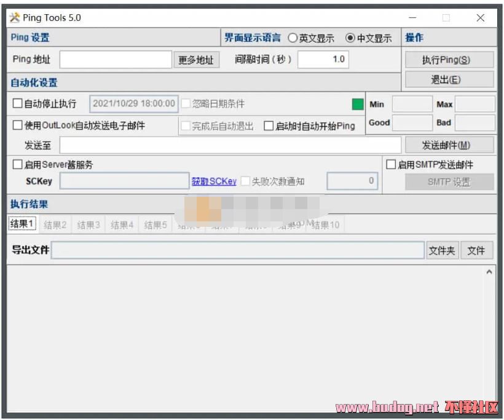Toggle 使用OutLook自动发送电子邮件 checkbox

coord(18,125)
